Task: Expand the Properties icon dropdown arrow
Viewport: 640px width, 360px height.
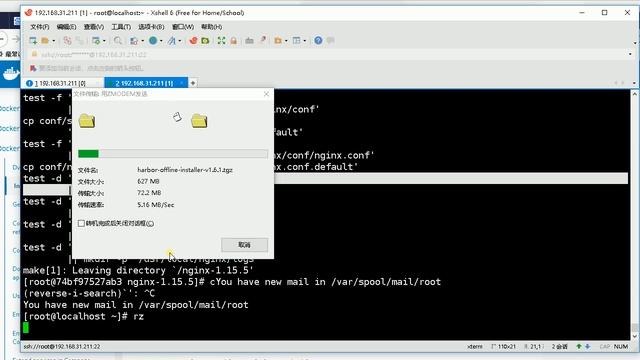Action: pyautogui.click(x=104, y=41)
